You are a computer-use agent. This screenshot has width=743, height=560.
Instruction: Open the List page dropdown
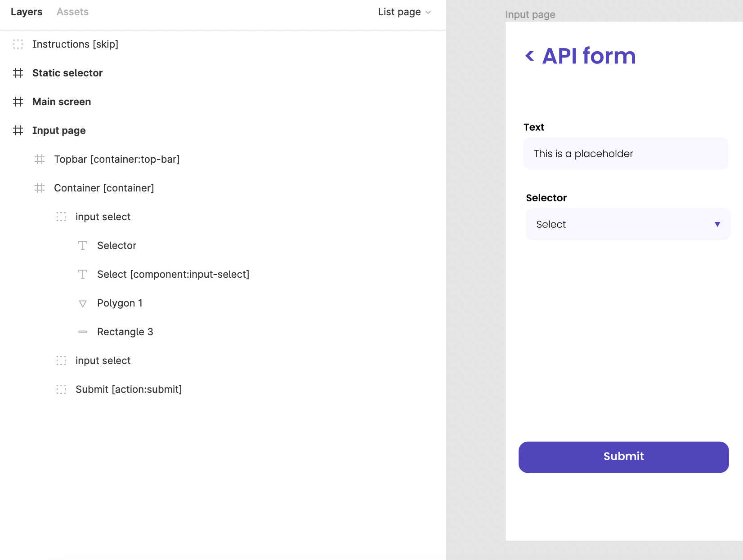tap(404, 12)
